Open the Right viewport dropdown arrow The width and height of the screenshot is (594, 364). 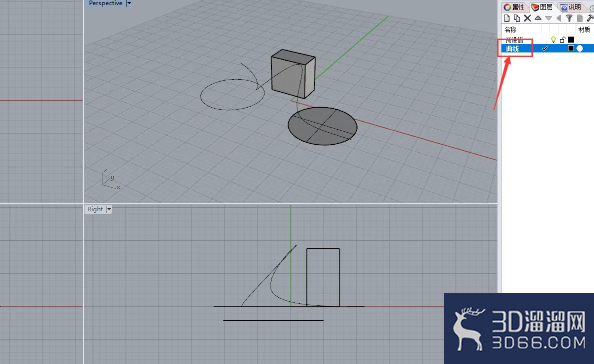[x=109, y=209]
